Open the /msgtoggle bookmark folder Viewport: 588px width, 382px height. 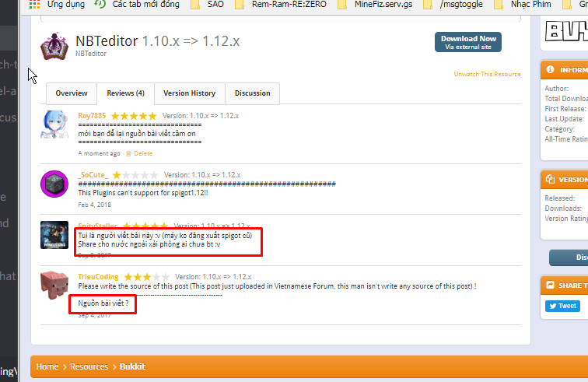(453, 4)
